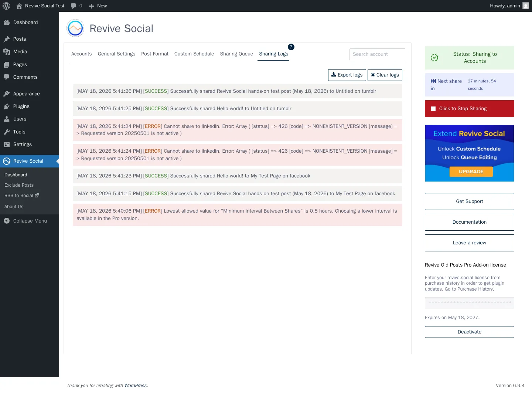Open Dashboard submenu under Revive Social
532x393 pixels.
coord(16,175)
